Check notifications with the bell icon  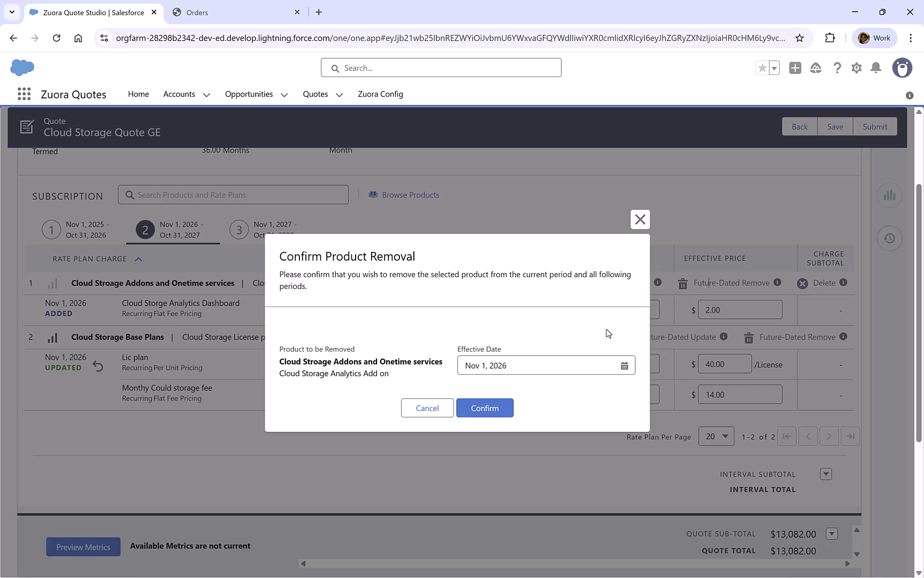[x=876, y=68]
